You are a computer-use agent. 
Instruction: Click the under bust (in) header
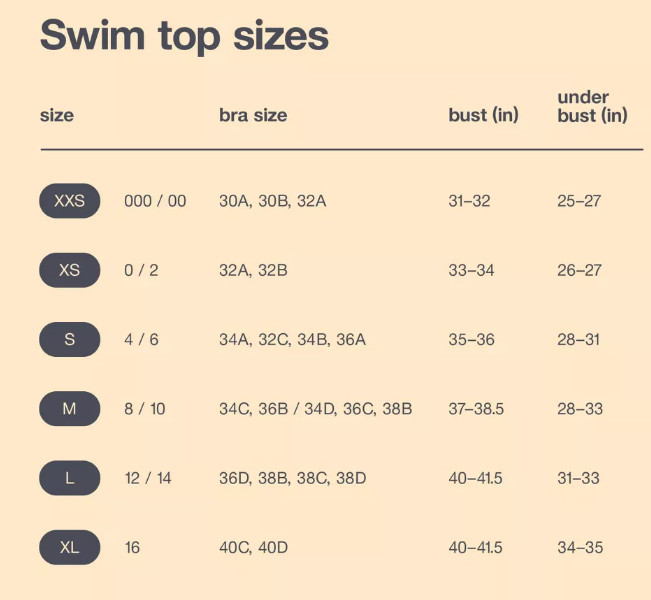pyautogui.click(x=592, y=106)
